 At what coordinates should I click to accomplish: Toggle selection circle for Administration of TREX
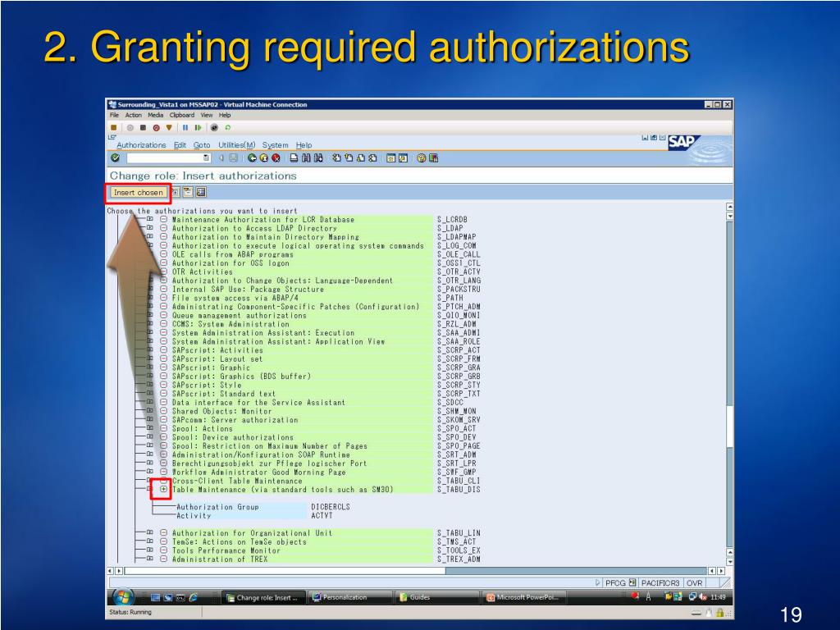[x=163, y=559]
